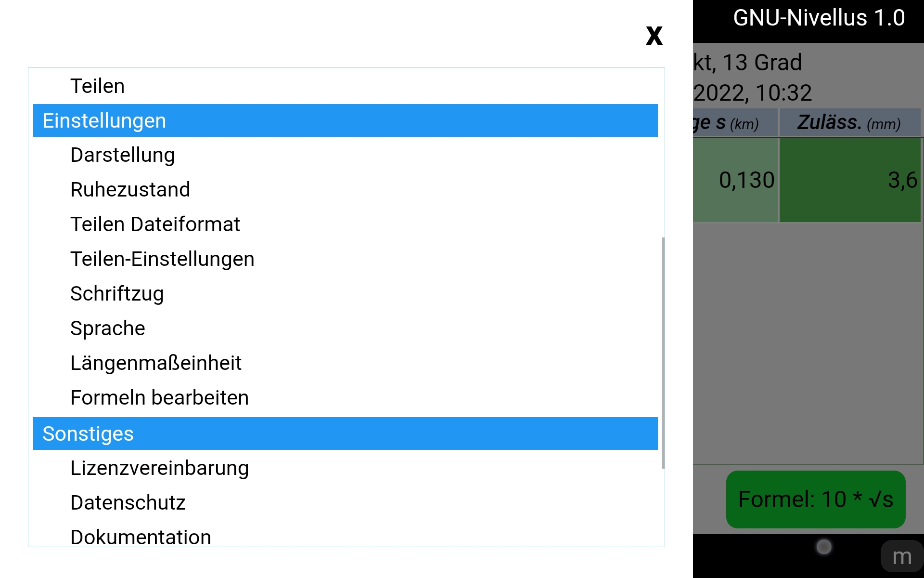
Task: Select the green 3,6 tolerance cell
Action: point(849,180)
